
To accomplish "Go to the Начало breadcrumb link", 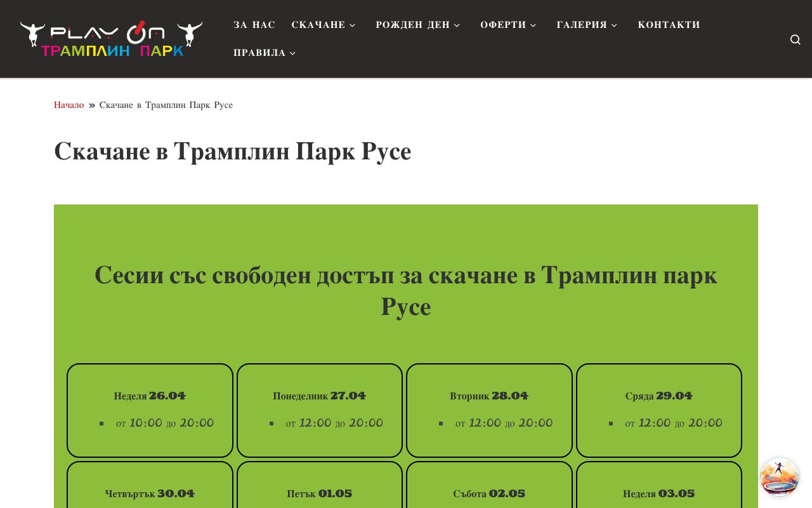I will 69,105.
